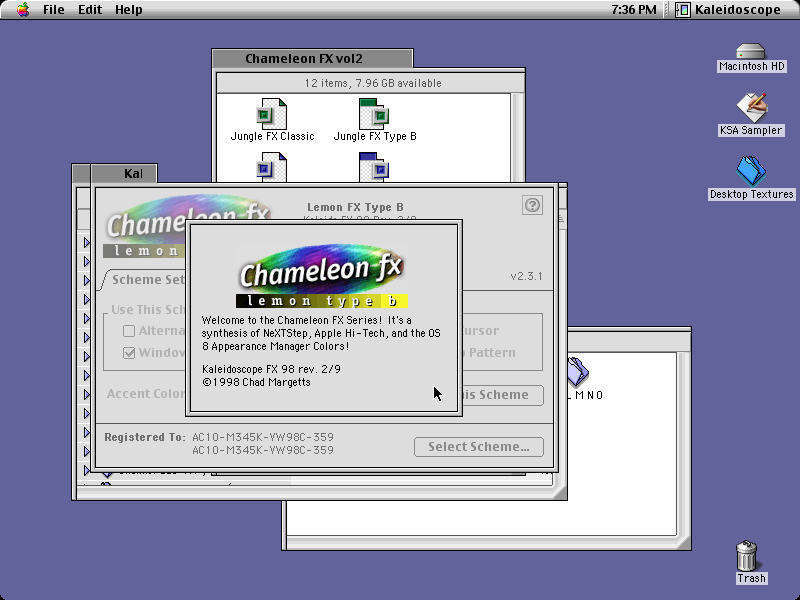
Task: Click the v2.3.1 version label
Action: (527, 276)
